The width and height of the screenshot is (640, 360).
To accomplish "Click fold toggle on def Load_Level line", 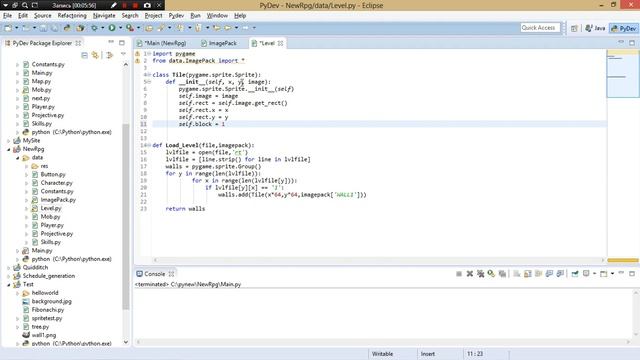I will (149, 145).
